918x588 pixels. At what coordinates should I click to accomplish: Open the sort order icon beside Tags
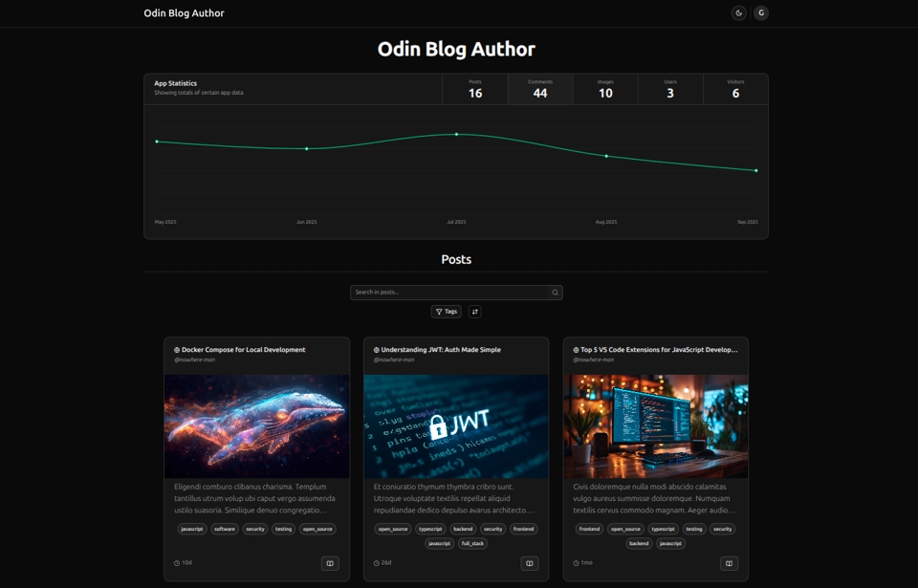click(x=474, y=312)
